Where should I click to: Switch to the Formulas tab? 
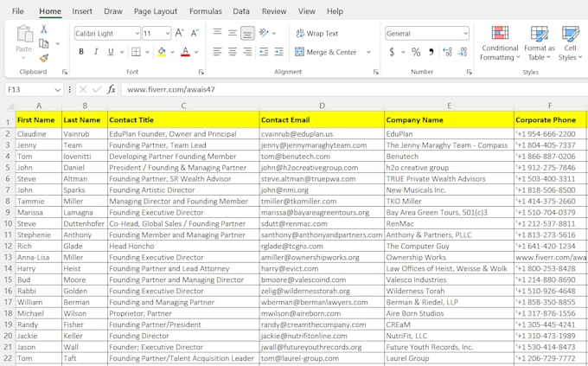pyautogui.click(x=206, y=11)
